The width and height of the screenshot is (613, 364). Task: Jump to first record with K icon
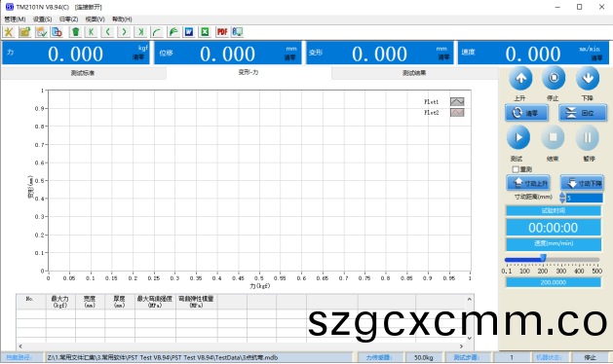click(x=91, y=32)
